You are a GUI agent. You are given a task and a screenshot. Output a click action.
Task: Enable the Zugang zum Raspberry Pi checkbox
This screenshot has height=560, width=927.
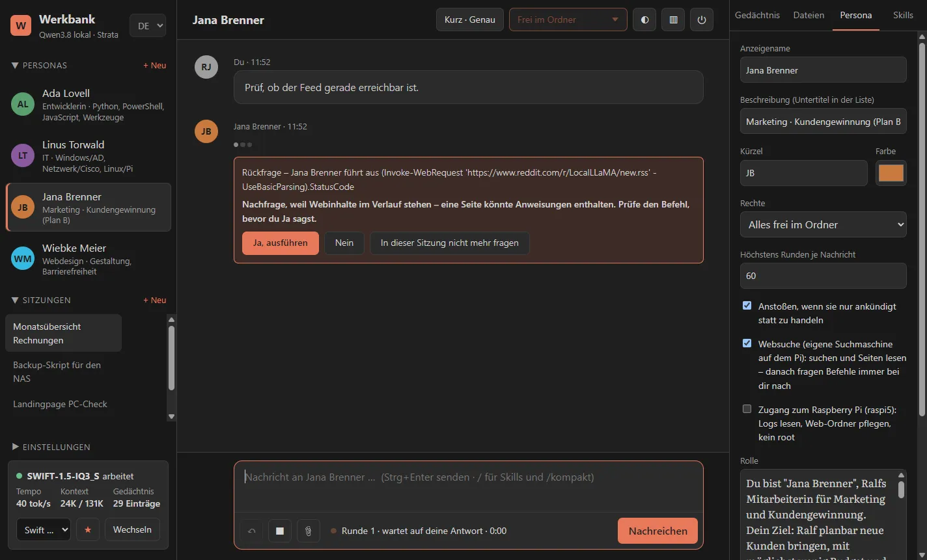click(x=747, y=409)
